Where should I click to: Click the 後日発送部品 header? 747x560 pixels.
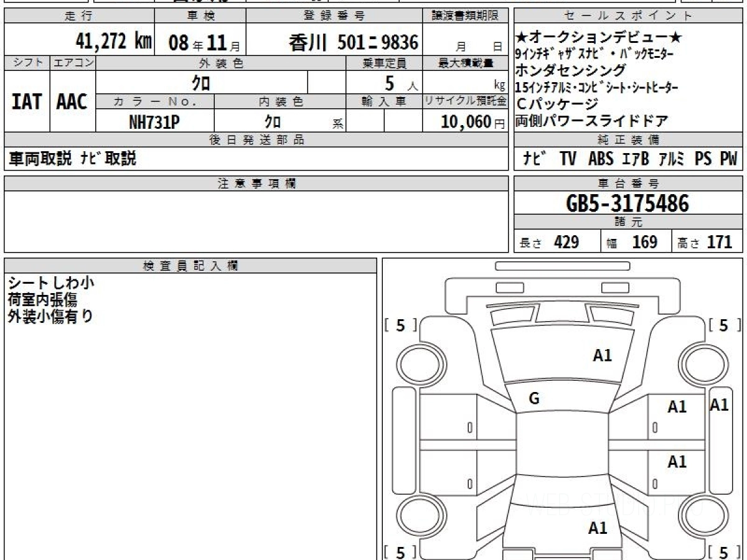(256, 140)
